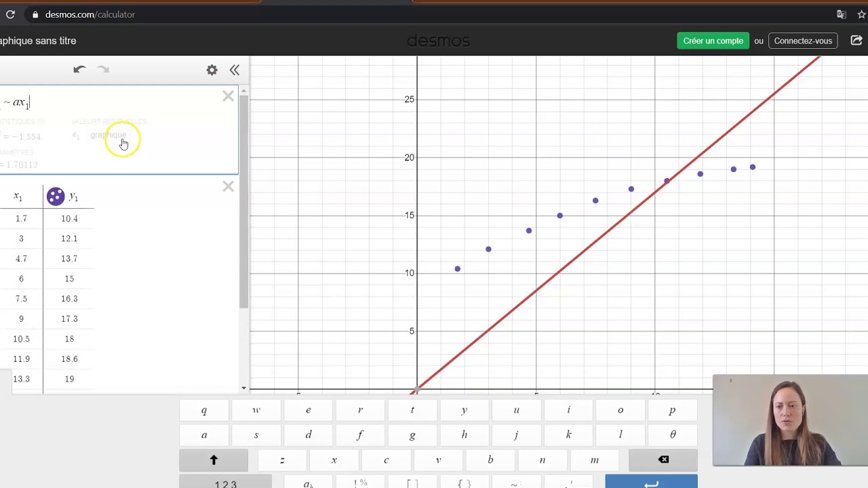Click the redo arrow
The image size is (868, 488).
click(103, 69)
